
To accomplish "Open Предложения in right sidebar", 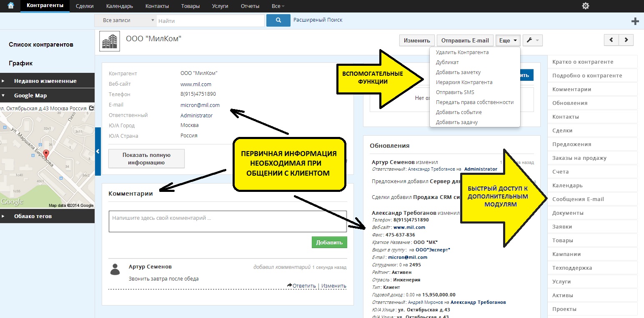I will (592, 144).
